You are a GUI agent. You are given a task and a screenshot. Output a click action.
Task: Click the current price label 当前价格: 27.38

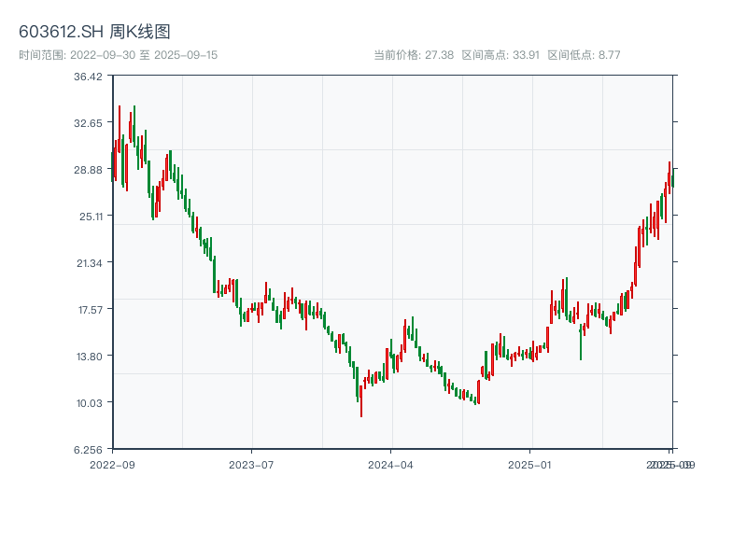tap(414, 55)
